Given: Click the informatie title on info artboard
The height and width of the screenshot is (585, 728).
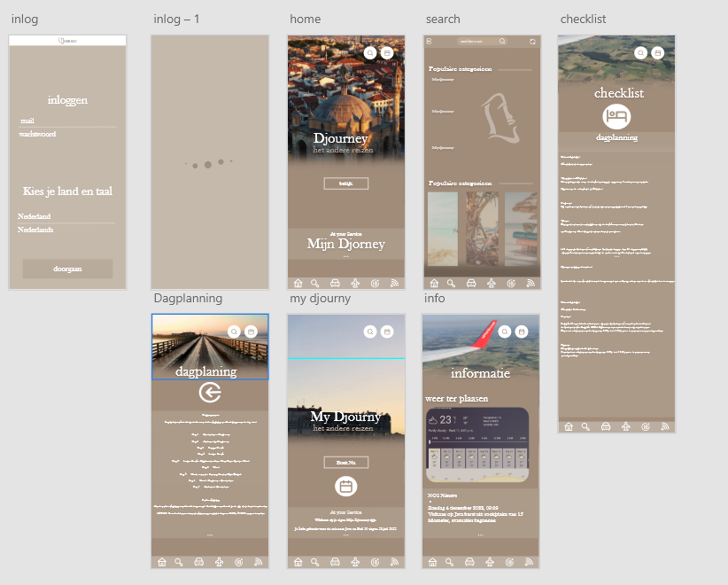Looking at the screenshot, I should (481, 373).
